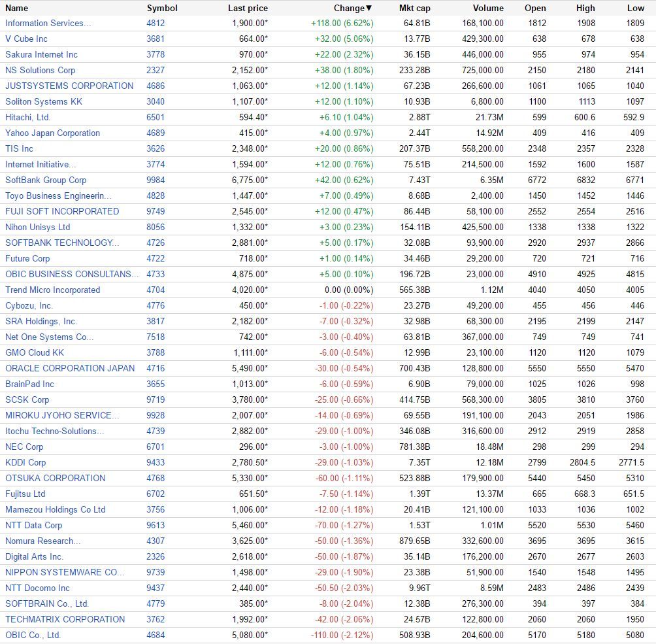The image size is (656, 644).
Task: Open the Net One Systems Co link
Action: (x=50, y=337)
